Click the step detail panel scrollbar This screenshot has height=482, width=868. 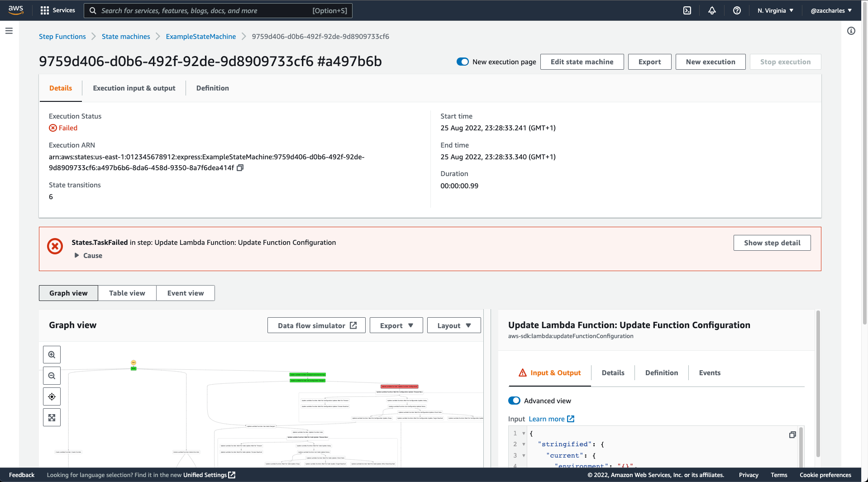[x=818, y=384]
